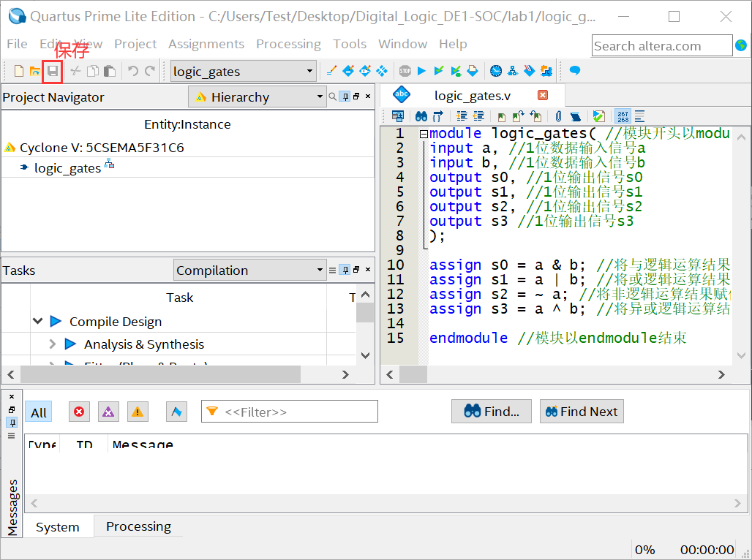The image size is (752, 560).
Task: Open the File menu
Action: pos(18,44)
